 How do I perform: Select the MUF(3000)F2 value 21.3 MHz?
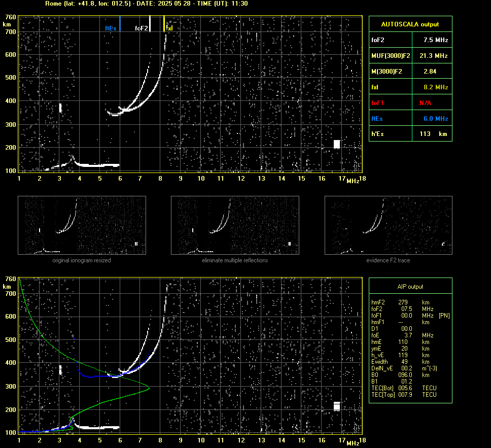433,56
